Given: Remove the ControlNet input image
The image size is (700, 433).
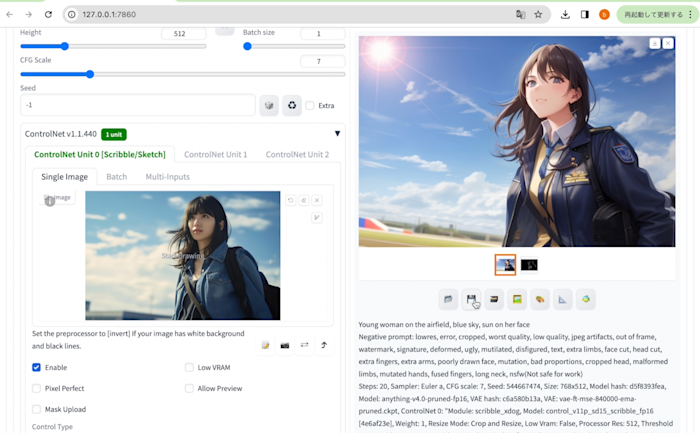Looking at the screenshot, I should tap(317, 200).
